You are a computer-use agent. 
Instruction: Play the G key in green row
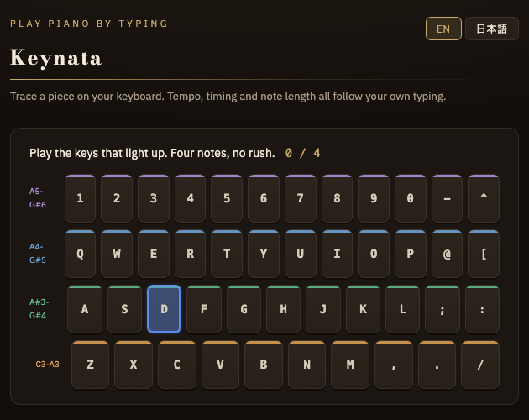[x=244, y=309]
